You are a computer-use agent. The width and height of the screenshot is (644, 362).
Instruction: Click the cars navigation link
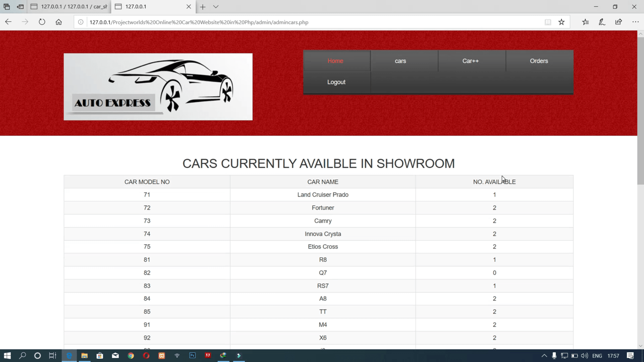pos(400,61)
